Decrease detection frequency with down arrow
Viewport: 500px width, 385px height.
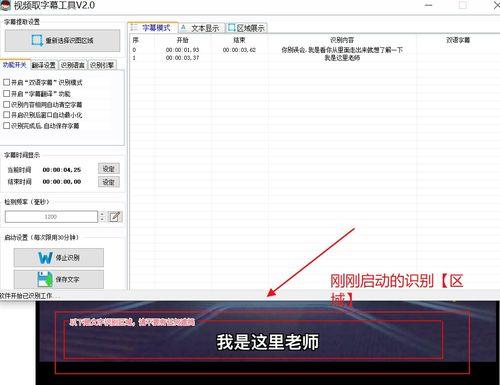coord(102,219)
